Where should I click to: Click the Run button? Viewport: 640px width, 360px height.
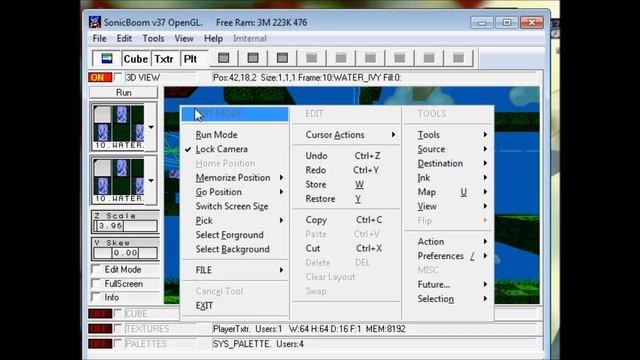point(124,93)
